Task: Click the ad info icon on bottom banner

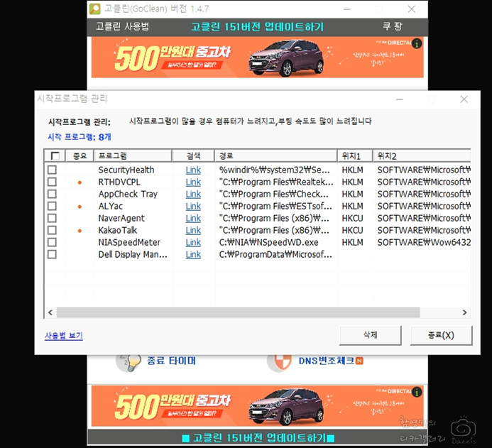Action: (417, 393)
